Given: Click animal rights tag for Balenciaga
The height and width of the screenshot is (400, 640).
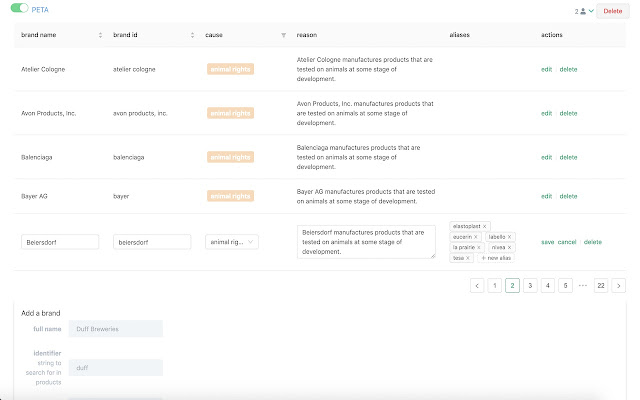Looking at the screenshot, I should (x=230, y=157).
